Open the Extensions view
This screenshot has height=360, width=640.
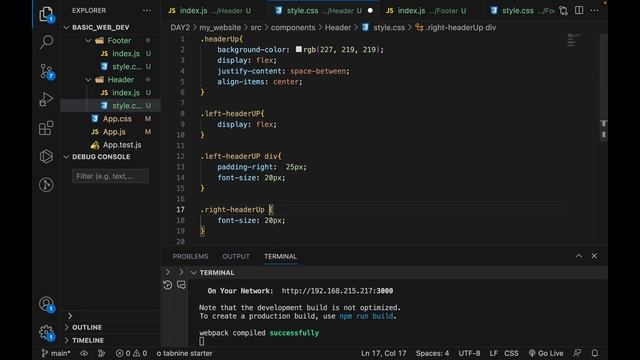[x=46, y=128]
